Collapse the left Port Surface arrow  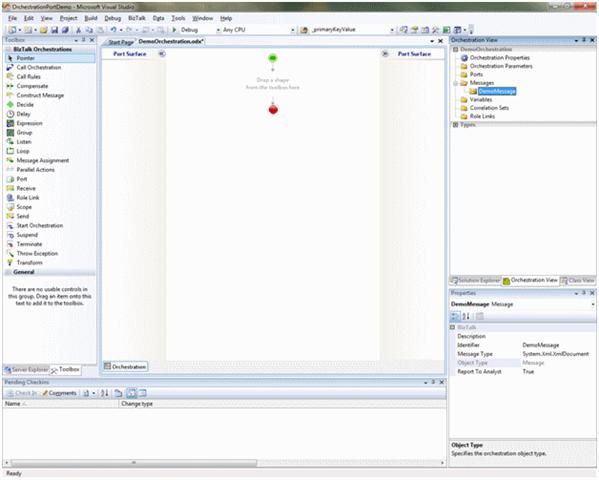(x=162, y=54)
